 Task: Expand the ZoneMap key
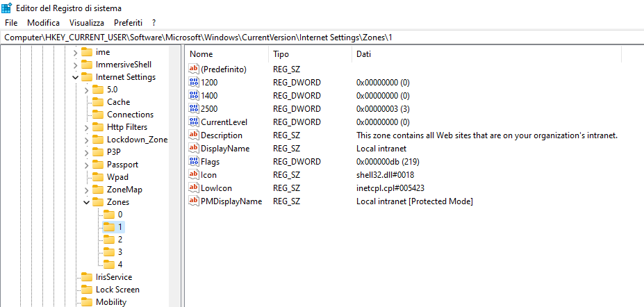pyautogui.click(x=86, y=190)
